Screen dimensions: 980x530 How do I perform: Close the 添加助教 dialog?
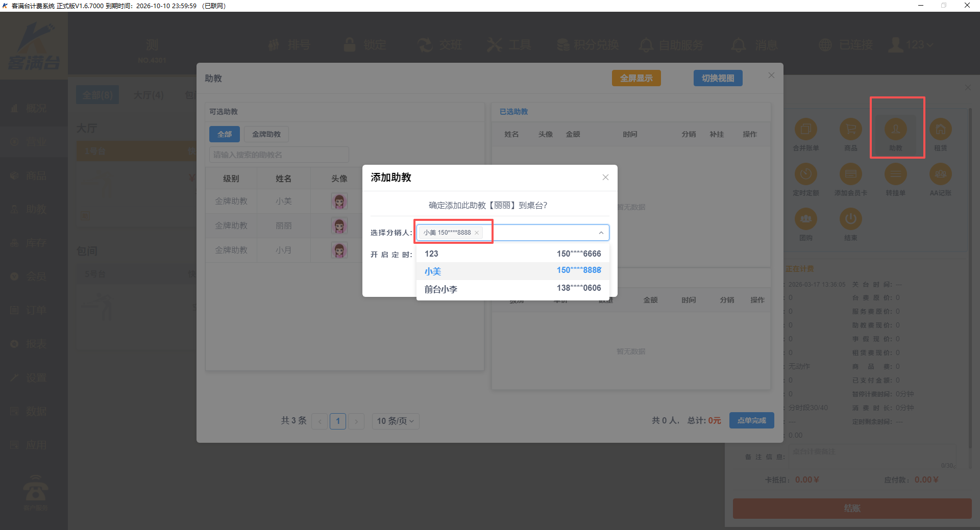tap(605, 178)
